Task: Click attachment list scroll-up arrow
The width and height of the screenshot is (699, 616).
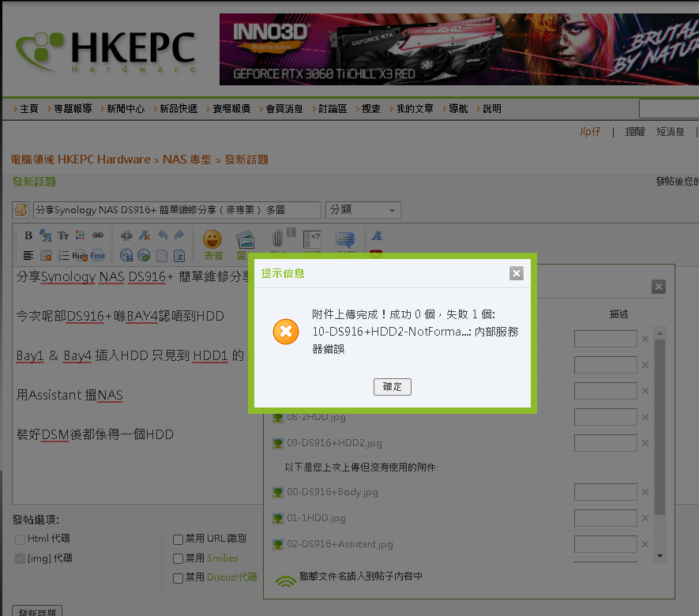Action: [660, 333]
